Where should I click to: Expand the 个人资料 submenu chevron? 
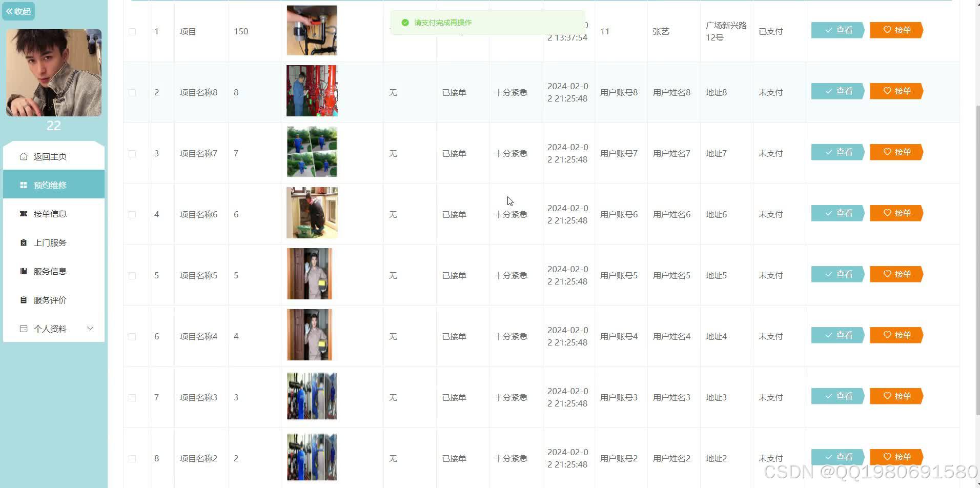click(90, 328)
